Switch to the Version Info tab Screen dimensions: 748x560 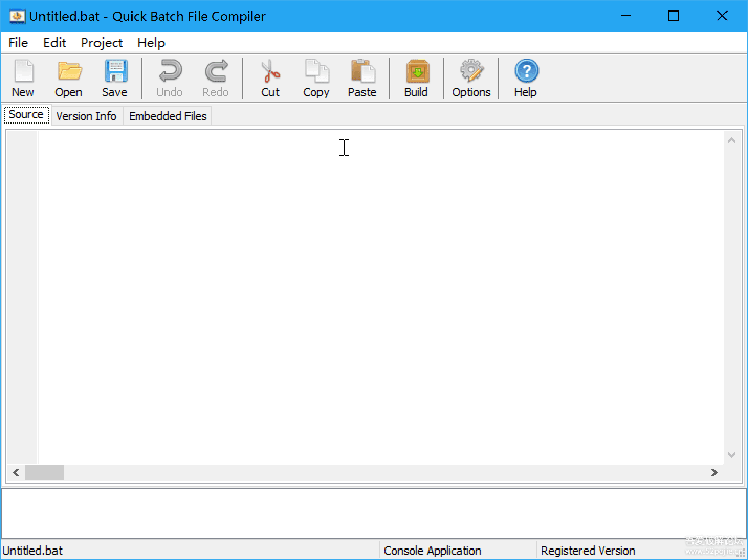pyautogui.click(x=86, y=116)
